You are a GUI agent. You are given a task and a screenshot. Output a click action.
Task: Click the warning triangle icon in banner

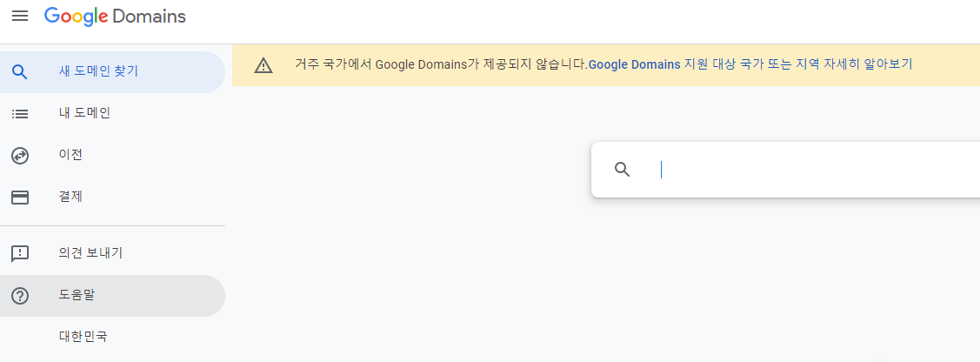point(263,65)
